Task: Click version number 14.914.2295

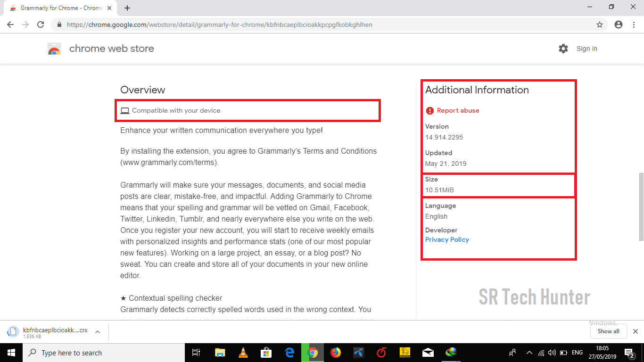Action: pos(444,137)
